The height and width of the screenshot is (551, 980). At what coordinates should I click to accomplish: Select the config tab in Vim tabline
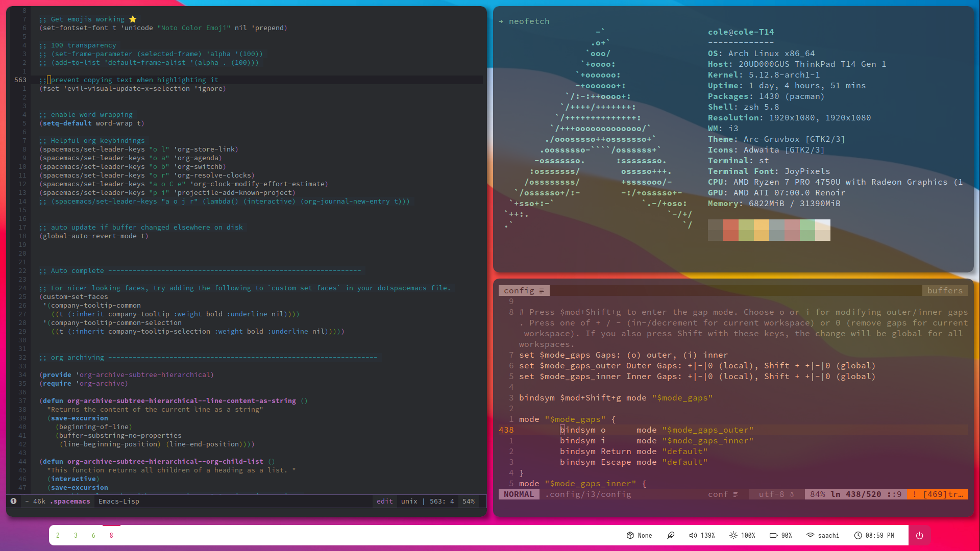click(524, 291)
